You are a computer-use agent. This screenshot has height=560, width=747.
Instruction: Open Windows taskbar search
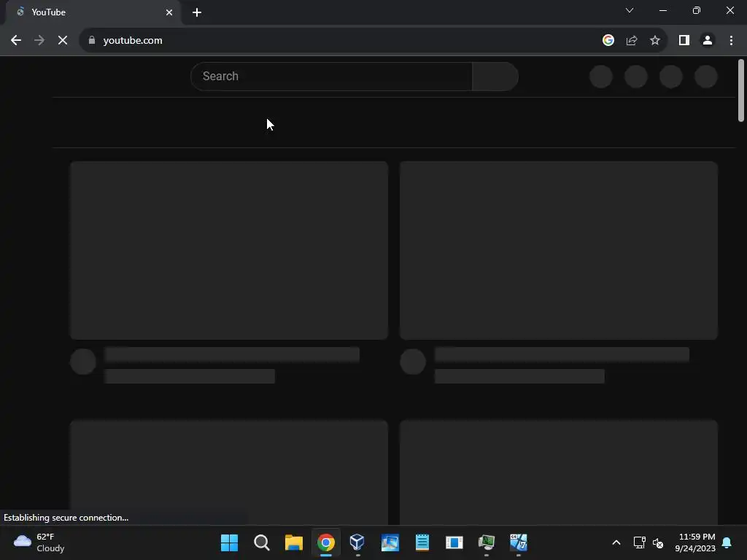[x=262, y=542]
